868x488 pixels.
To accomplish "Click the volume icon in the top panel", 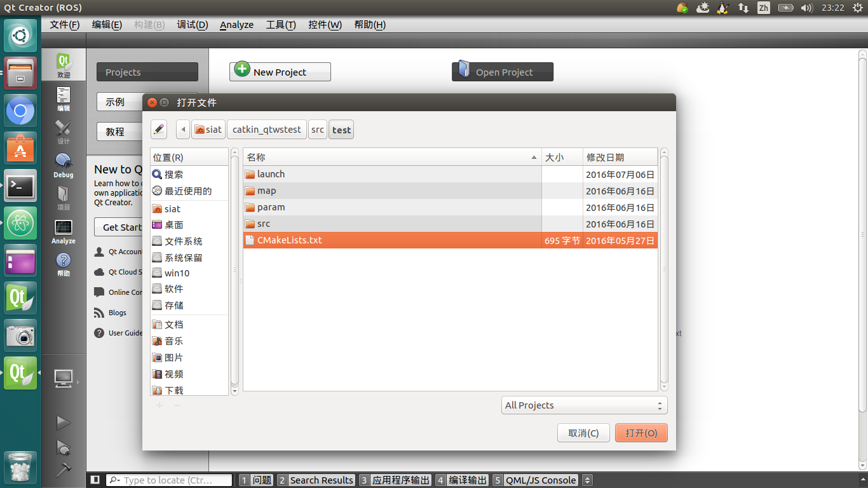I will click(x=807, y=8).
